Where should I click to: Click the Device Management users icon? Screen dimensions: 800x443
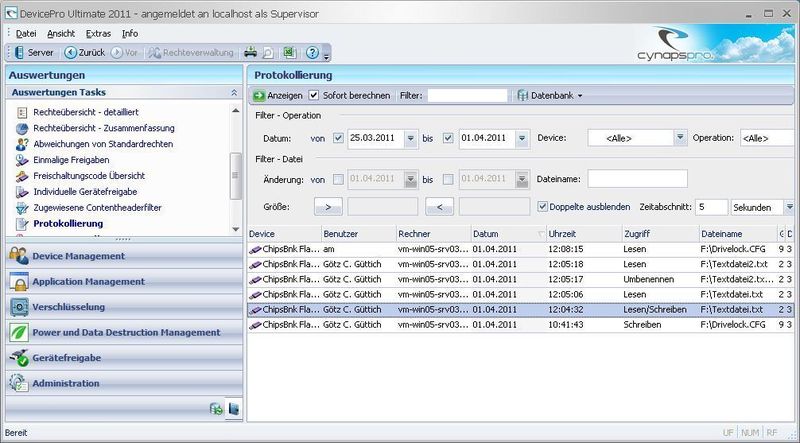(x=19, y=256)
